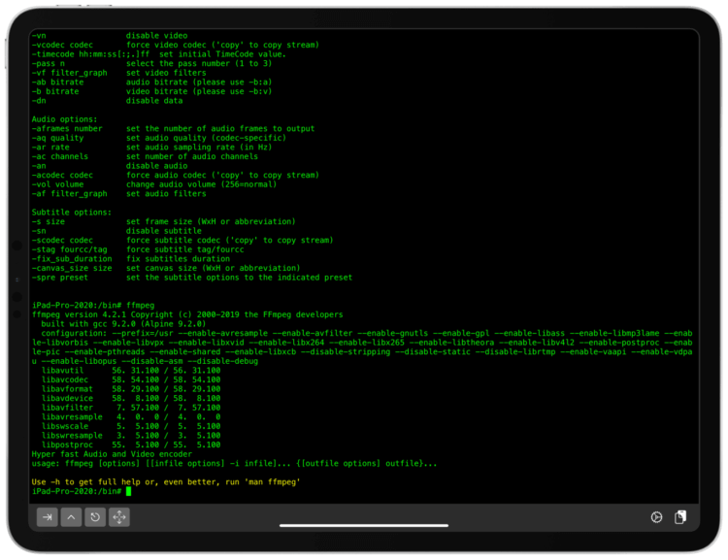
Task: Click the 'libavfilter' version row
Action: tap(131, 408)
